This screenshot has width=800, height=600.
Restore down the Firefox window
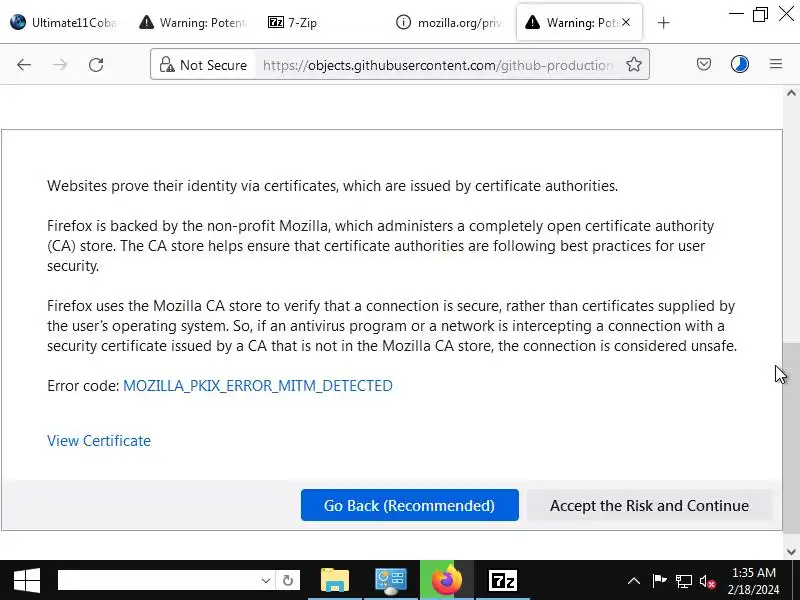tap(760, 14)
